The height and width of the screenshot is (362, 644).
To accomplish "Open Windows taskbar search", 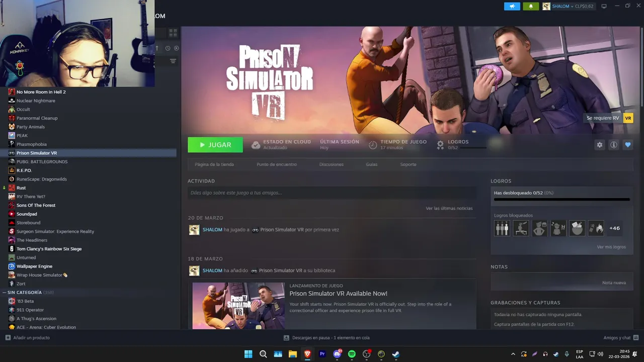I will (263, 354).
